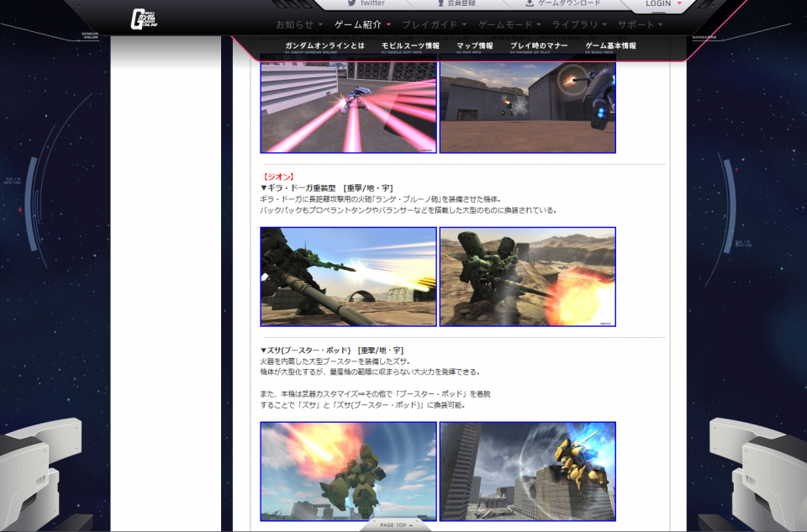Select ガンダムオンラインとは submenu item
The image size is (807, 532).
[x=324, y=45]
